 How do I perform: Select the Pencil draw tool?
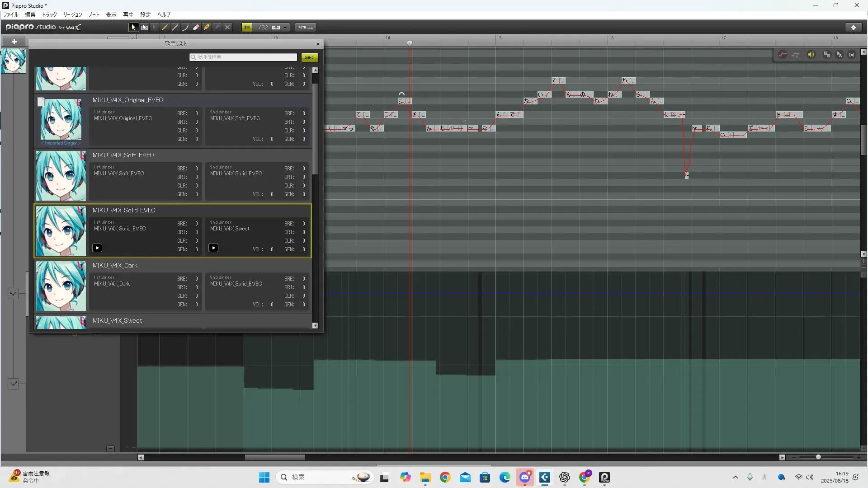(x=165, y=28)
